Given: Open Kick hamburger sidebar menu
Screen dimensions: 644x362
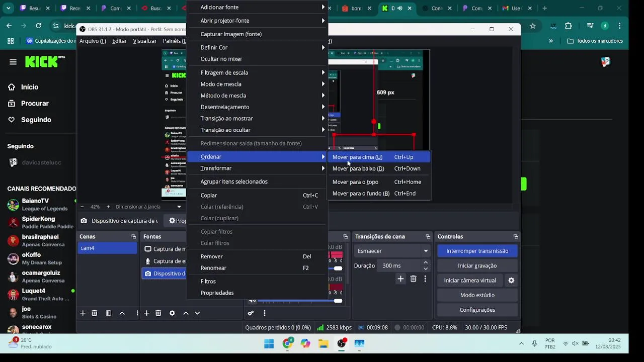Looking at the screenshot, I should 13,62.
